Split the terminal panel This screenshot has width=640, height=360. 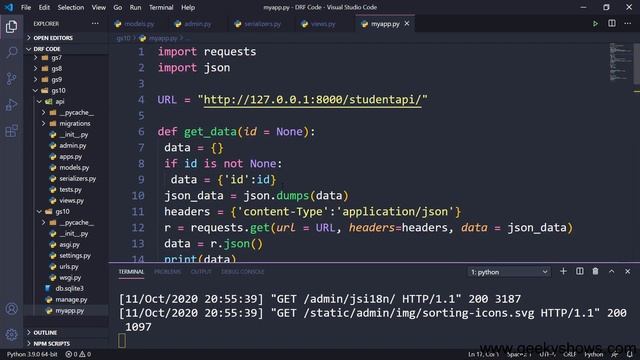pyautogui.click(x=579, y=271)
